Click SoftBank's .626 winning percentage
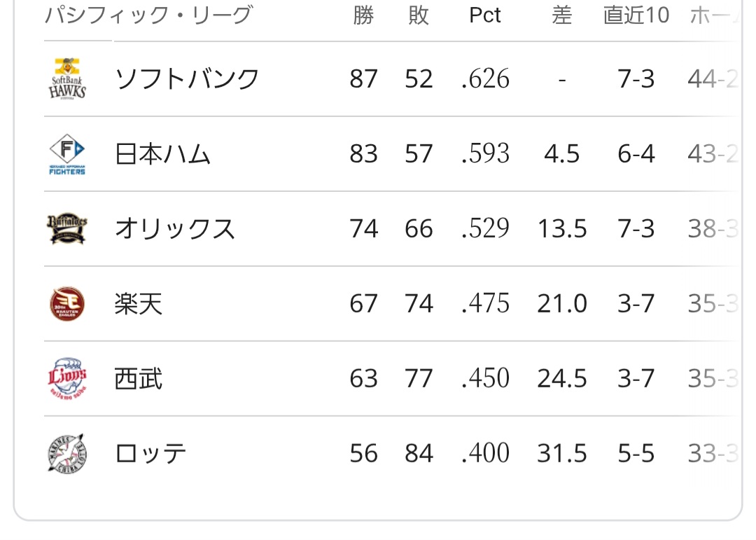 [x=485, y=79]
